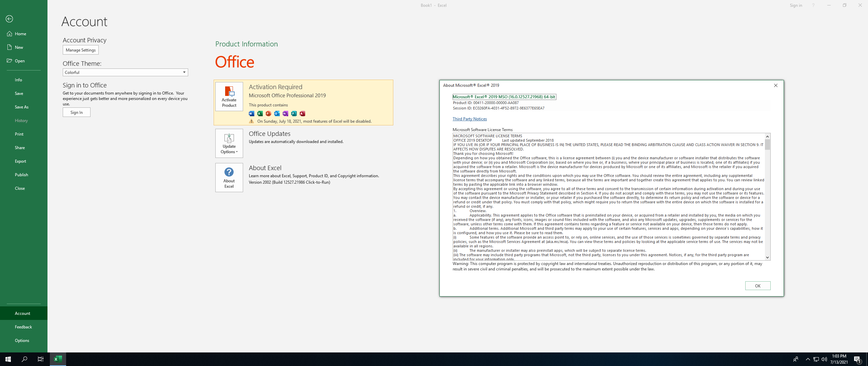Click the OneNote app icon
The height and width of the screenshot is (366, 868).
(x=285, y=114)
